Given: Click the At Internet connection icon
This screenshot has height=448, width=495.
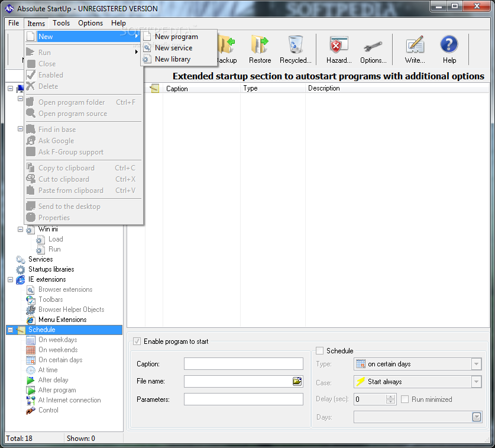Looking at the screenshot, I should [31, 400].
